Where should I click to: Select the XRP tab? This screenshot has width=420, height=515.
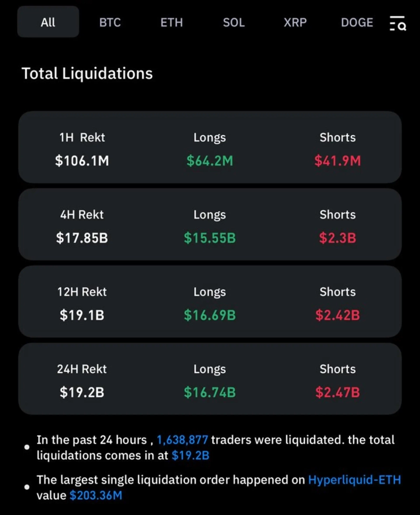295,23
